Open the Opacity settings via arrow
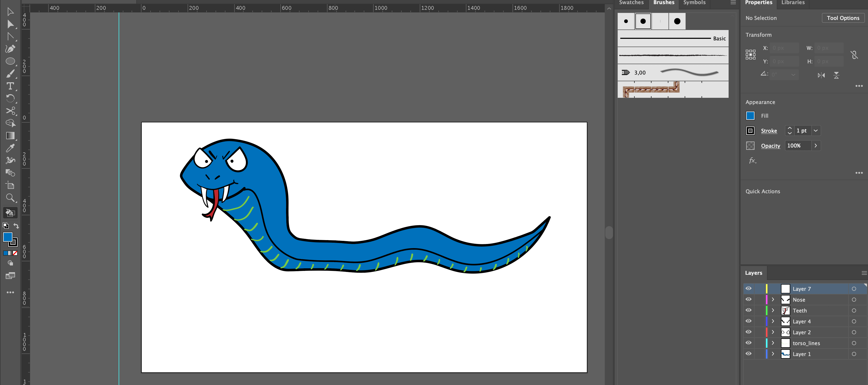Image resolution: width=868 pixels, height=385 pixels. tap(816, 145)
